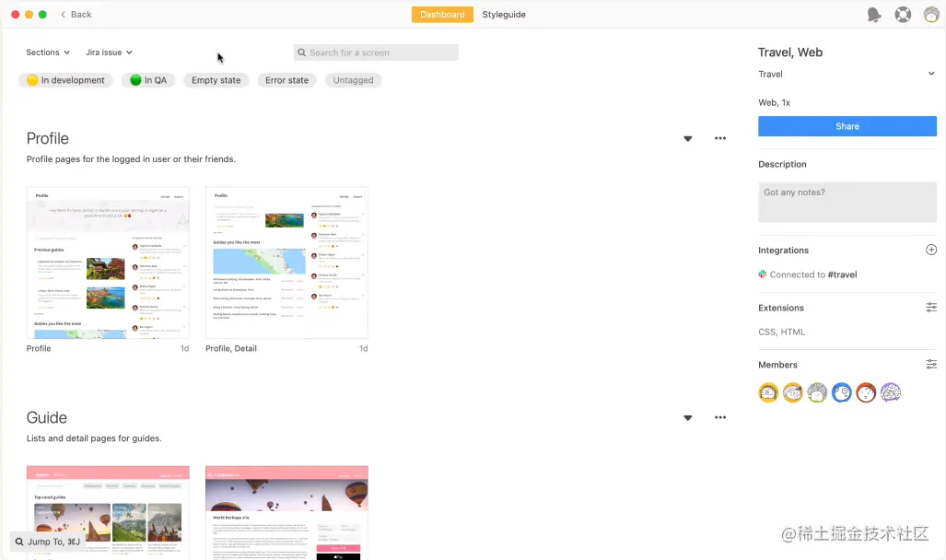The image size is (946, 560).
Task: Open Members settings sliders icon
Action: (x=931, y=365)
